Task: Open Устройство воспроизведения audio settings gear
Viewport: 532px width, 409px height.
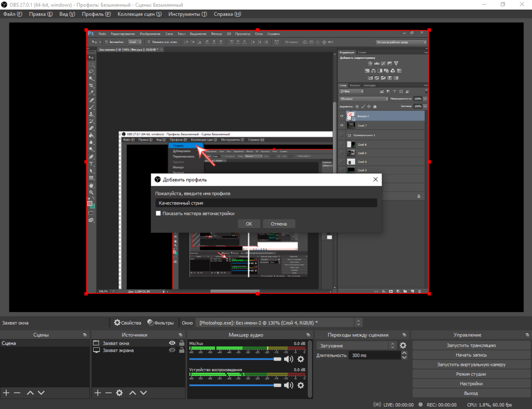Action: coord(301,385)
